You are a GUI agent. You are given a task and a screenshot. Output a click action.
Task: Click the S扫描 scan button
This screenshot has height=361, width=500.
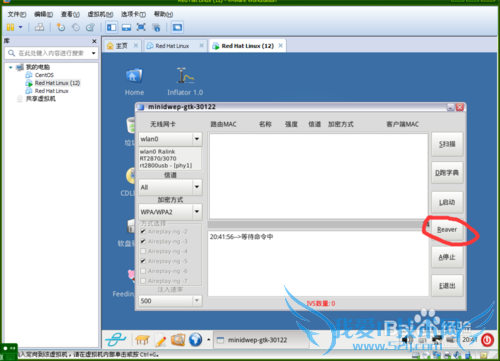tap(447, 144)
